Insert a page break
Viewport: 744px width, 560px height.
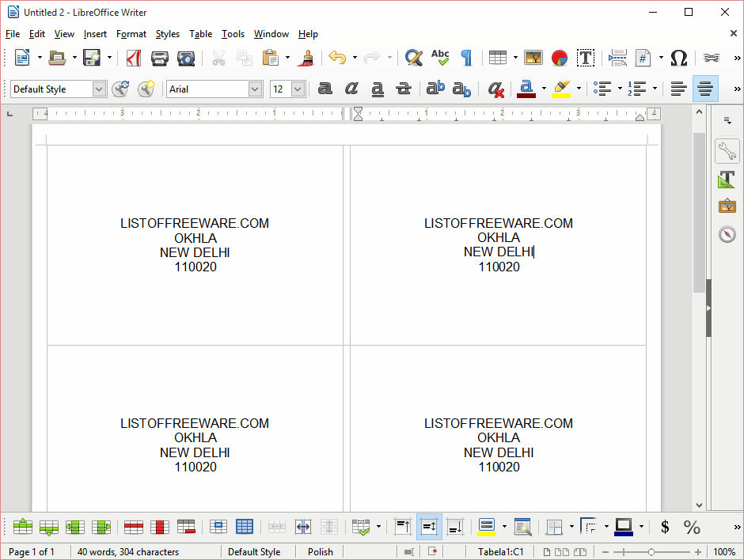point(617,58)
